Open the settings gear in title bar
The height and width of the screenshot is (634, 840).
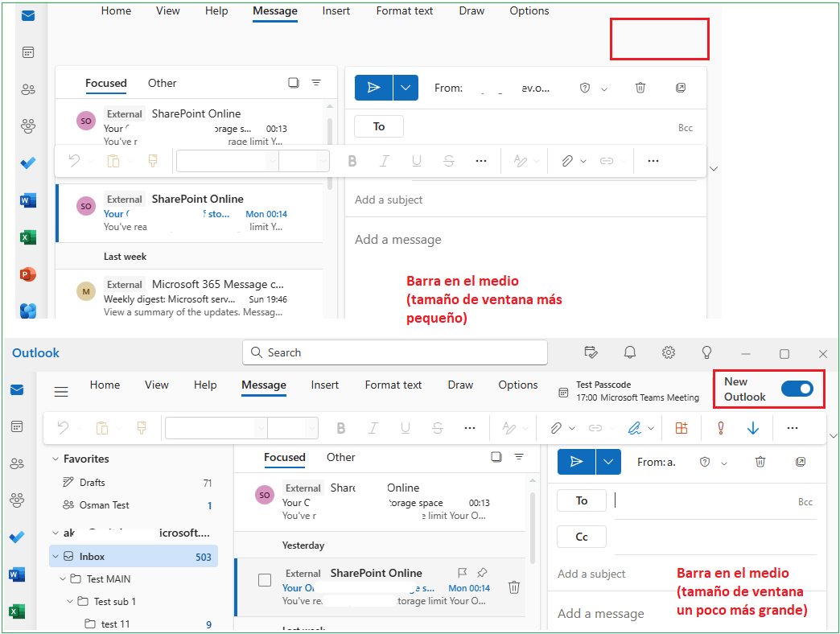click(668, 352)
